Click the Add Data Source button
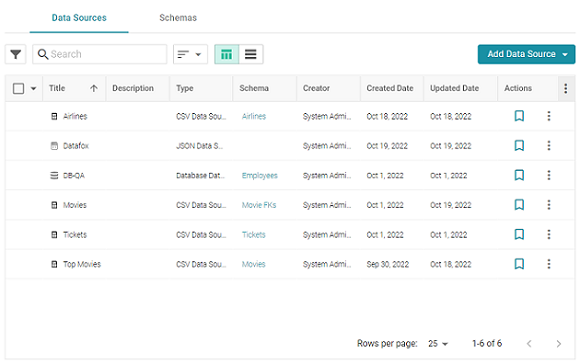The height and width of the screenshot is (364, 580). point(526,54)
